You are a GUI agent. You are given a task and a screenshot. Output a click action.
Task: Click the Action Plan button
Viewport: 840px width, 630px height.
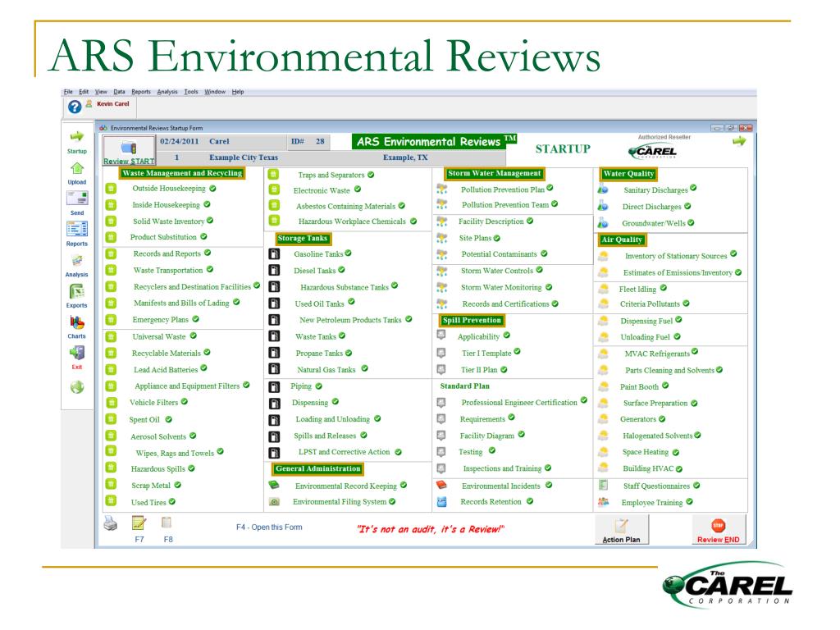click(x=622, y=530)
